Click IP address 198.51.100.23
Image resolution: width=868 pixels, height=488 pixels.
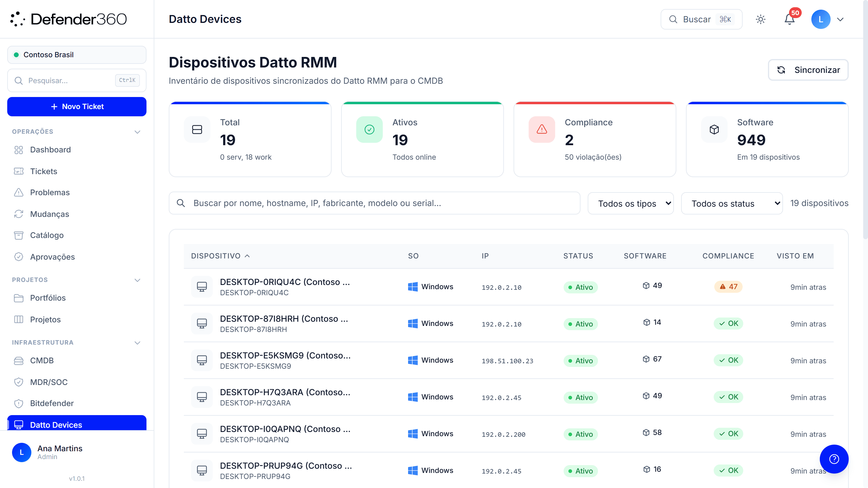click(508, 361)
